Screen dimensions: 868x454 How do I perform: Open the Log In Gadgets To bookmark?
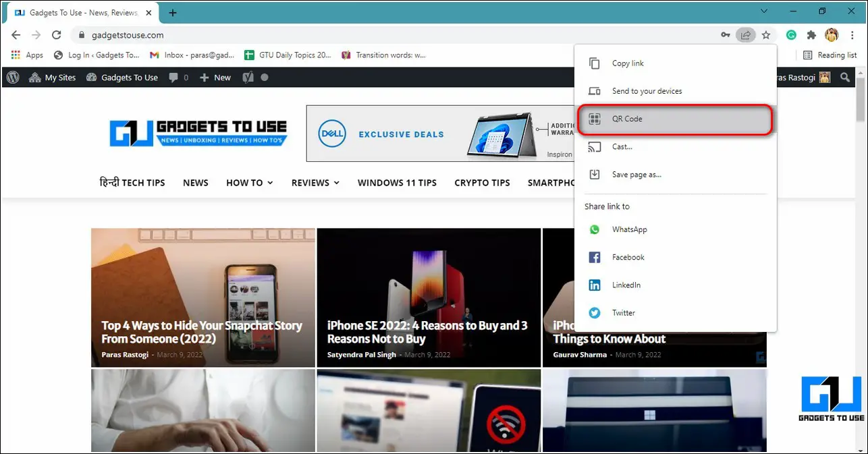pos(97,55)
